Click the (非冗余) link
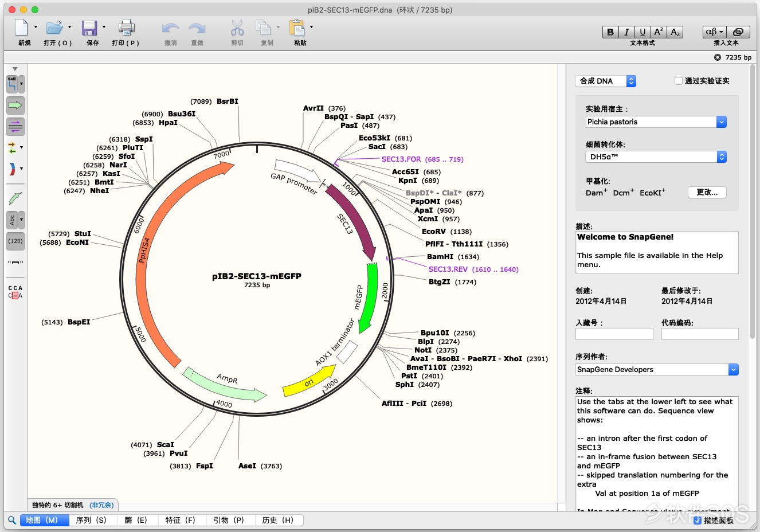760x532 pixels. click(101, 505)
